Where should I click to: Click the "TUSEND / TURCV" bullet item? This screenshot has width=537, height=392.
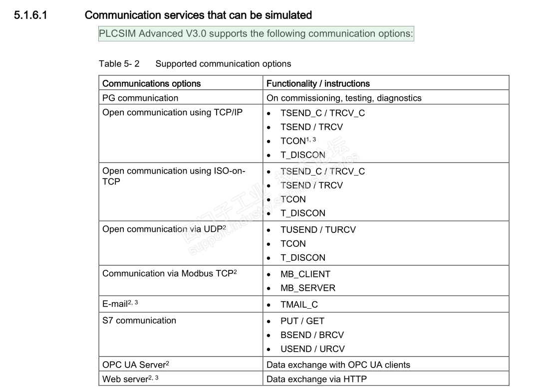[x=318, y=230]
